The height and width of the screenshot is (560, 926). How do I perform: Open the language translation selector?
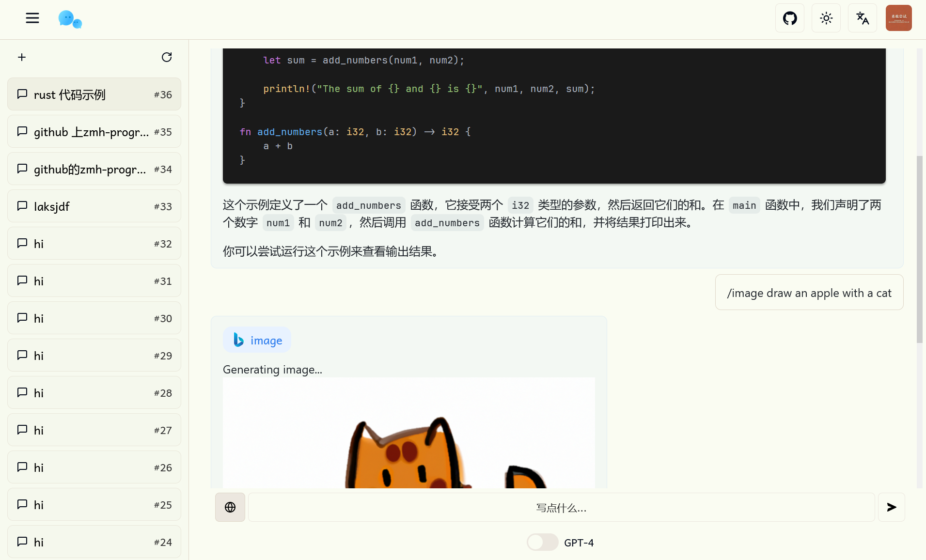(863, 18)
